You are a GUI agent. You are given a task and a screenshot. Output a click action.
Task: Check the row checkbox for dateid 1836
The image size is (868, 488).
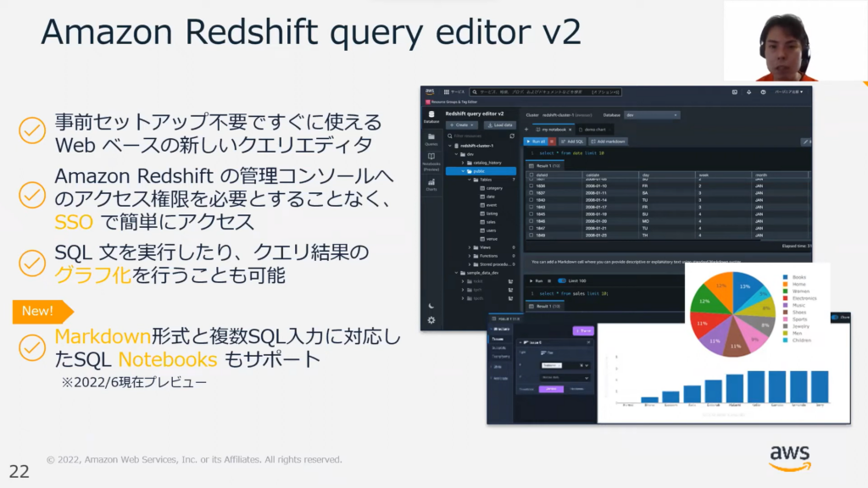531,186
